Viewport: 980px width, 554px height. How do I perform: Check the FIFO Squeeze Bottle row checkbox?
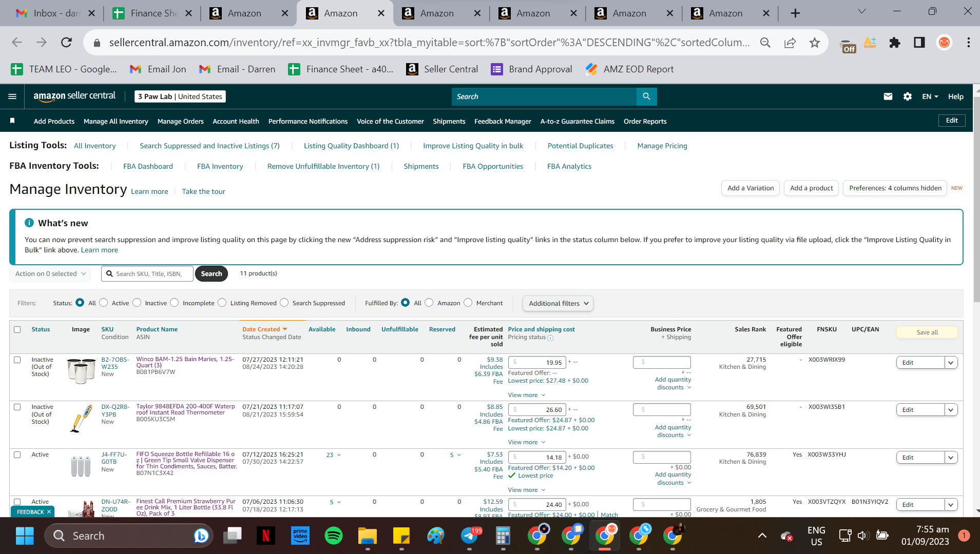[17, 454]
